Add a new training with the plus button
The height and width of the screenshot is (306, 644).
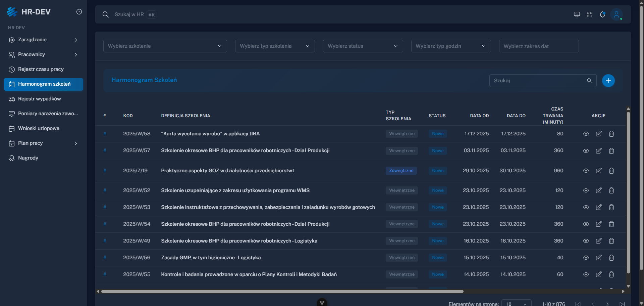pyautogui.click(x=608, y=81)
